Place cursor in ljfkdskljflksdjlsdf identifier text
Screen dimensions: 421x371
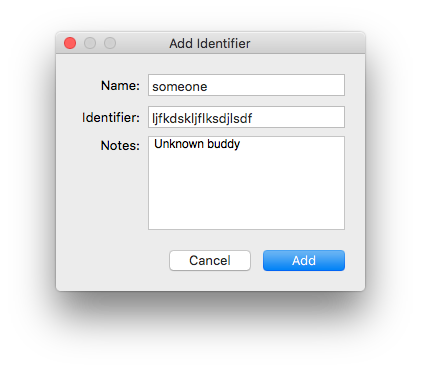click(x=202, y=119)
